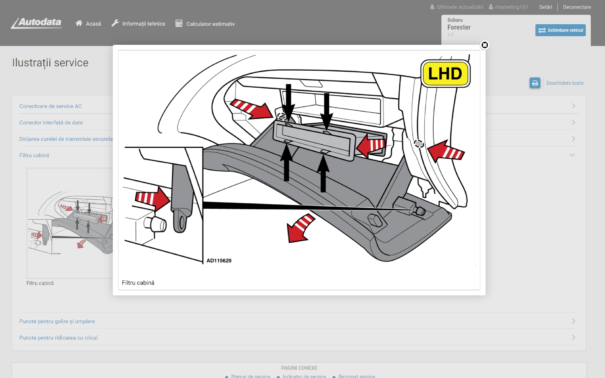Open Calculator estimativ menu
The image size is (605, 378).
[210, 24]
